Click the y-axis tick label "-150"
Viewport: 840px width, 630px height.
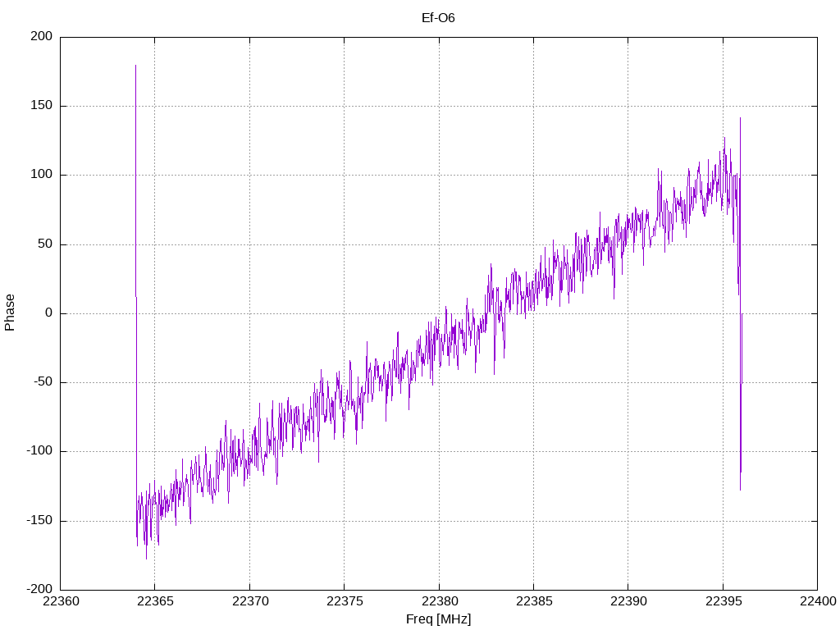coord(39,520)
